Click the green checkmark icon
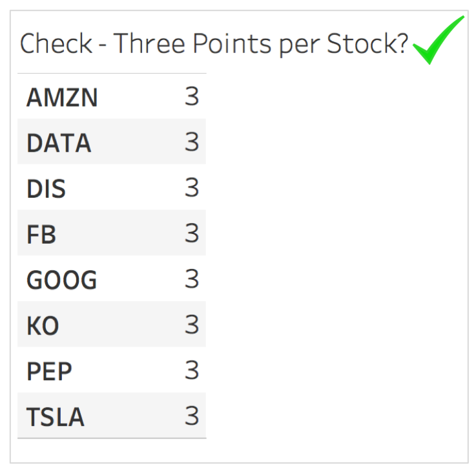476x470 pixels. (439, 40)
